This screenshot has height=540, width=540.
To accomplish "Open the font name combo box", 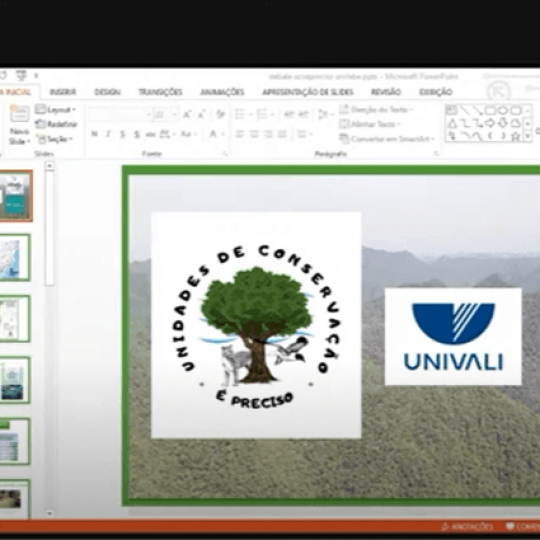I will click(x=120, y=114).
